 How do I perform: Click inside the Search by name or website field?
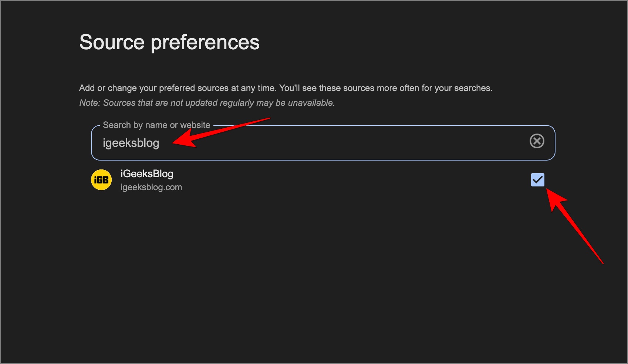click(x=296, y=143)
